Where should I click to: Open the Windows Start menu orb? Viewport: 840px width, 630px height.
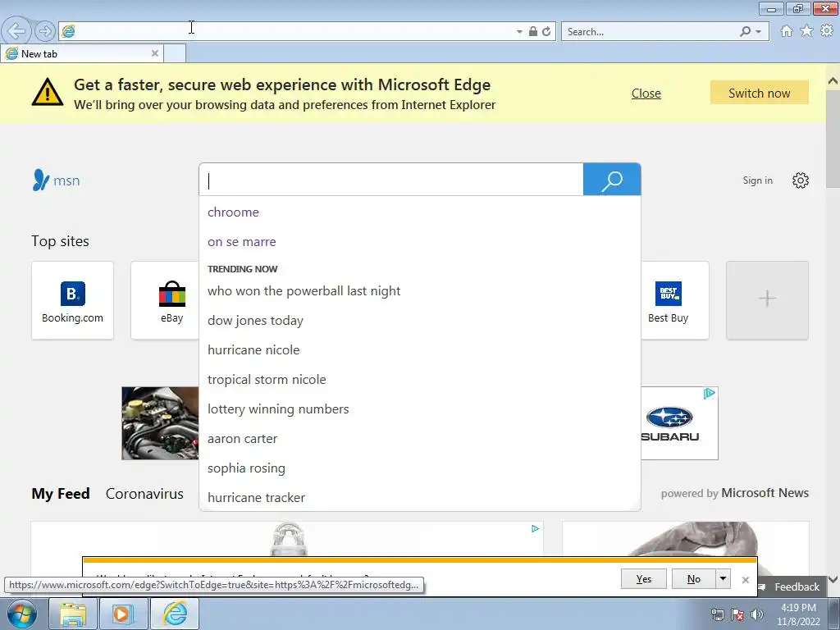pos(22,614)
